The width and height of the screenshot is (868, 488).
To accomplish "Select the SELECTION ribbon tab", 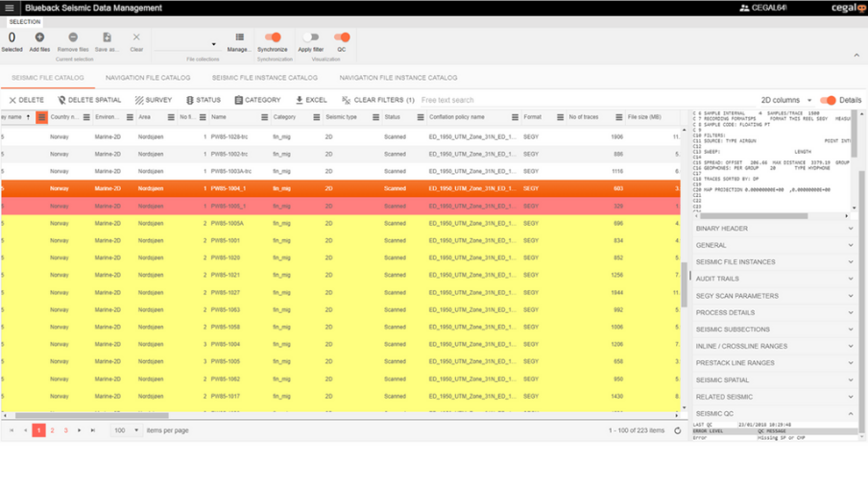I will point(25,21).
